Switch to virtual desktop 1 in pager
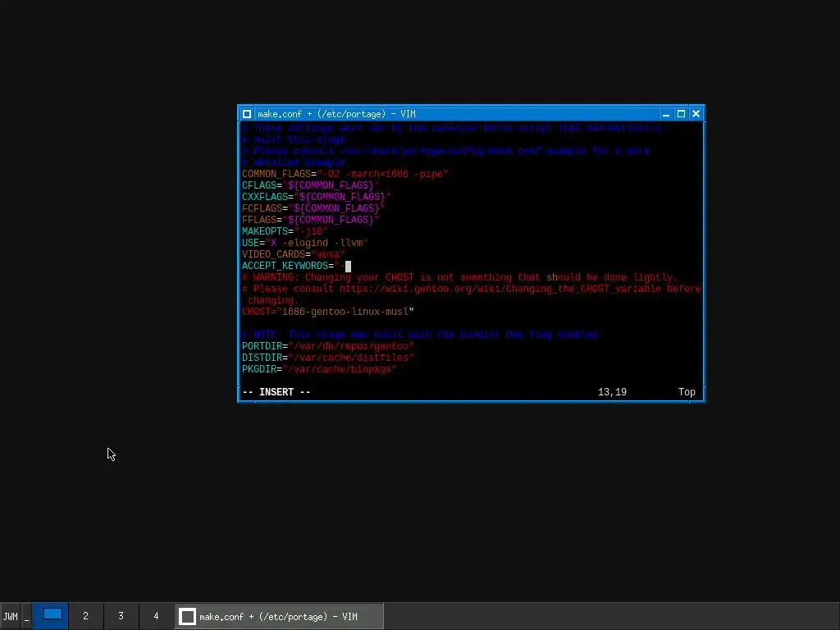 coord(50,617)
